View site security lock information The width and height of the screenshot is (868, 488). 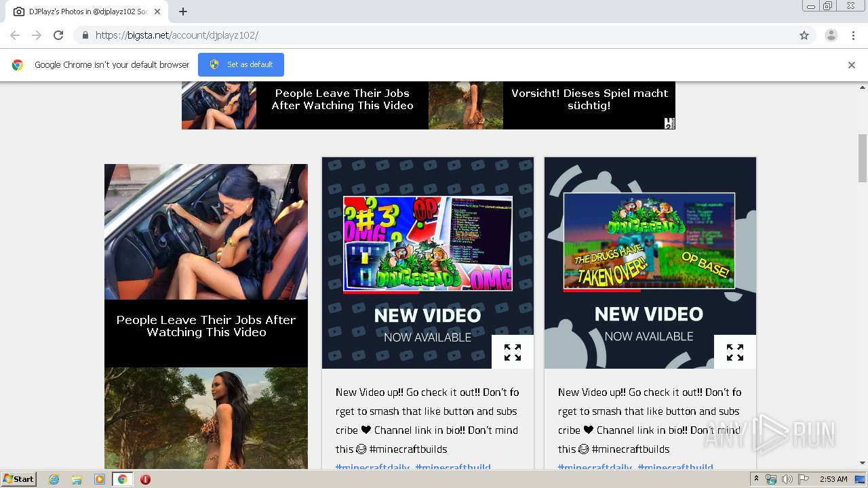coord(85,35)
